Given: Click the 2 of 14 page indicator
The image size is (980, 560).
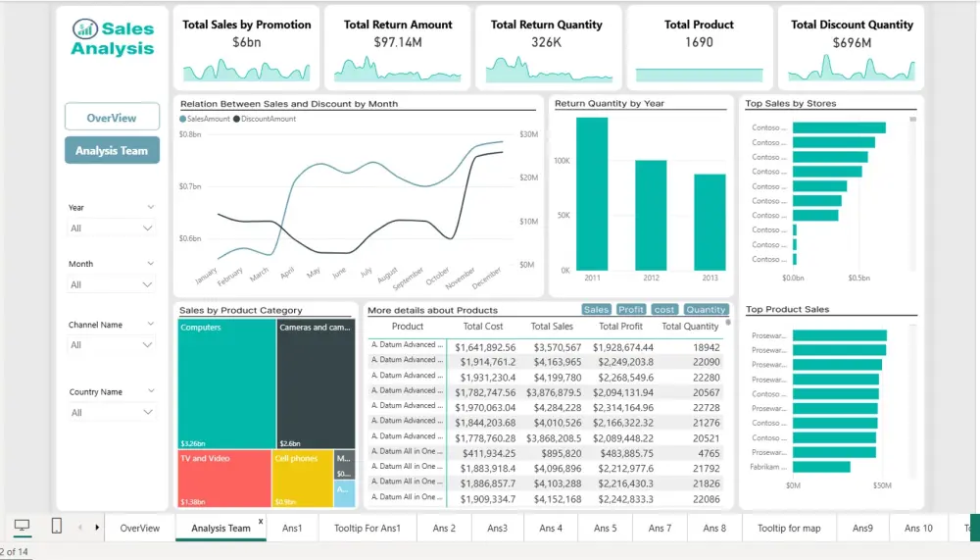Looking at the screenshot, I should pyautogui.click(x=14, y=552).
